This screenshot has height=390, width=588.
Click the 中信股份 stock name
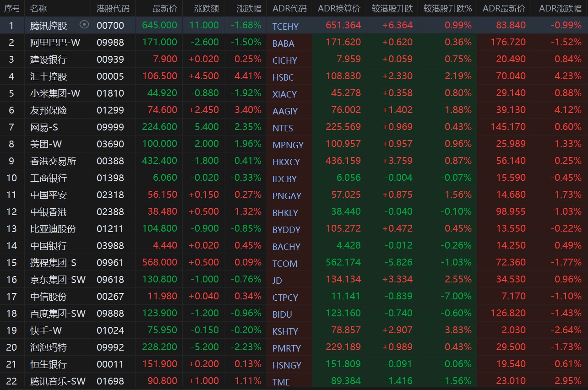(49, 297)
